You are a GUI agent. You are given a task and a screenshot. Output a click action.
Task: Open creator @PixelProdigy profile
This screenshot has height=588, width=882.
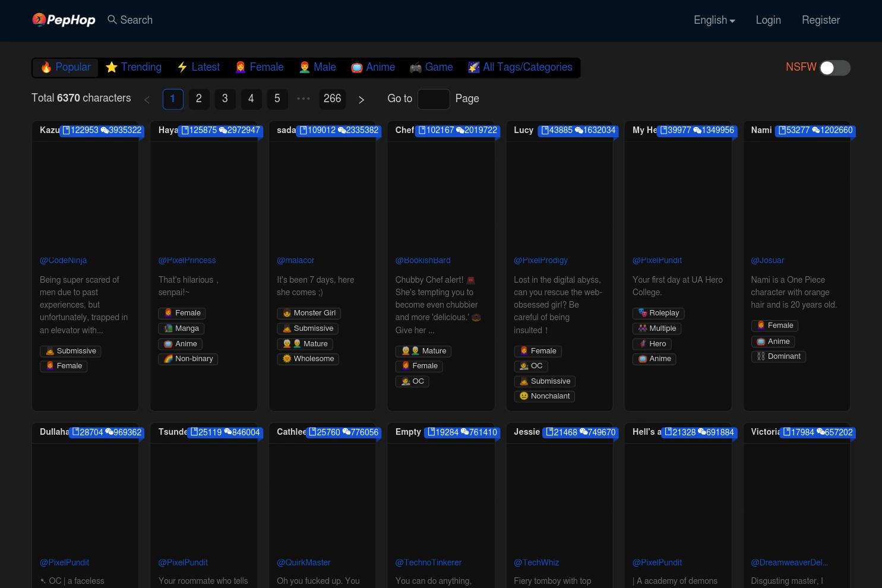click(x=541, y=260)
